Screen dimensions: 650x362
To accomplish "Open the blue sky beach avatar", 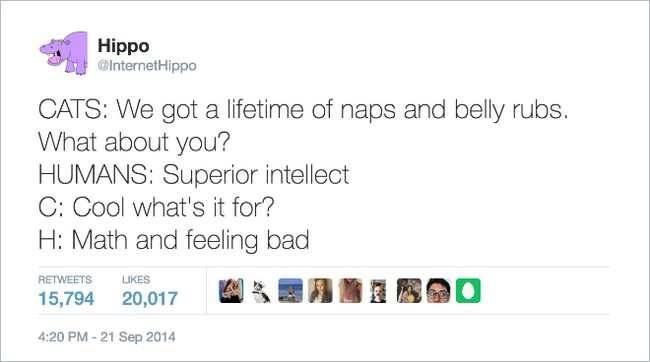I will click(x=290, y=291).
